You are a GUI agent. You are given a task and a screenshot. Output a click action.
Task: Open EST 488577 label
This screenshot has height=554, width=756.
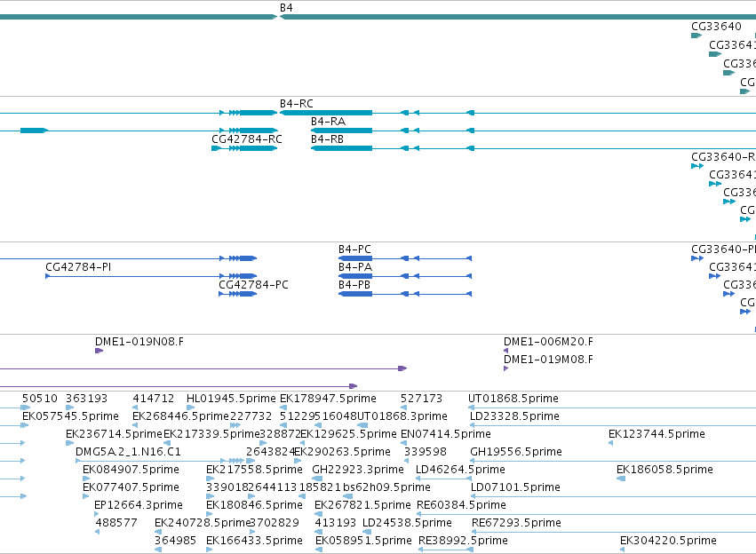116,524
